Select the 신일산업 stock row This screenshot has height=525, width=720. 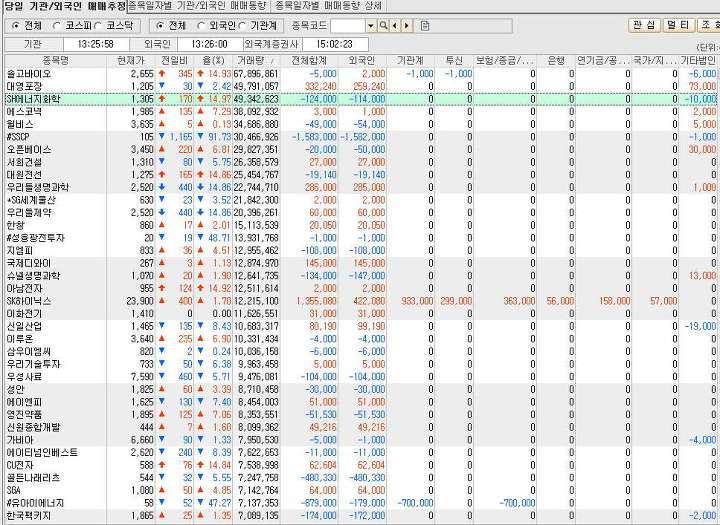pos(361,326)
